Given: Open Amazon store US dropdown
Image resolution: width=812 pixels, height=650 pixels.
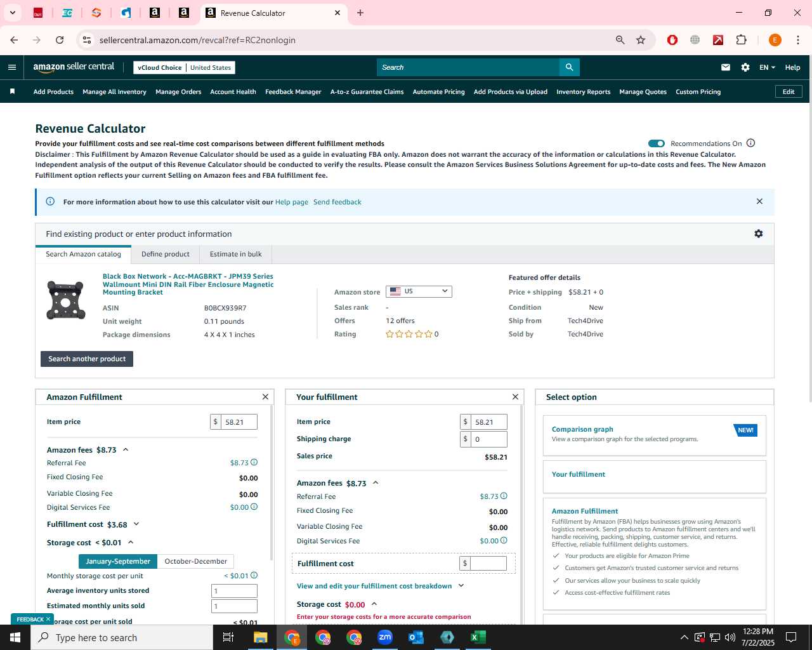Looking at the screenshot, I should pos(419,291).
